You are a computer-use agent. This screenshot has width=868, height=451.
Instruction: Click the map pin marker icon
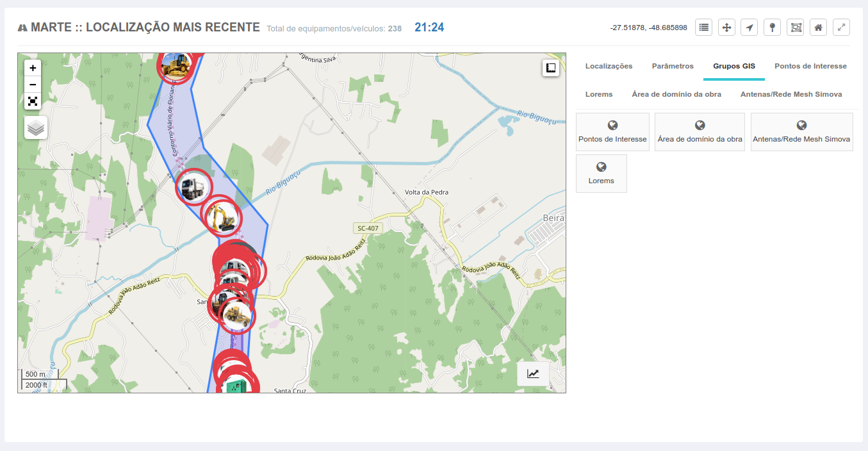tap(773, 28)
